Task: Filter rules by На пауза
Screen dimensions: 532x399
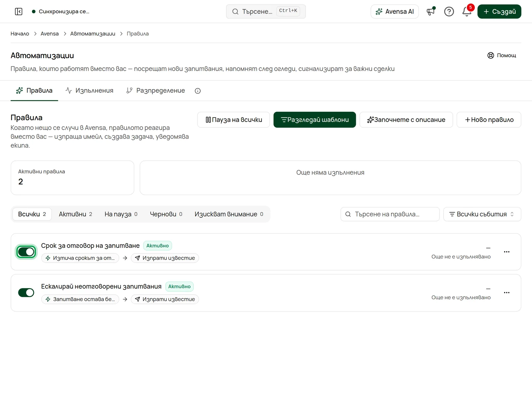Action: (x=121, y=214)
